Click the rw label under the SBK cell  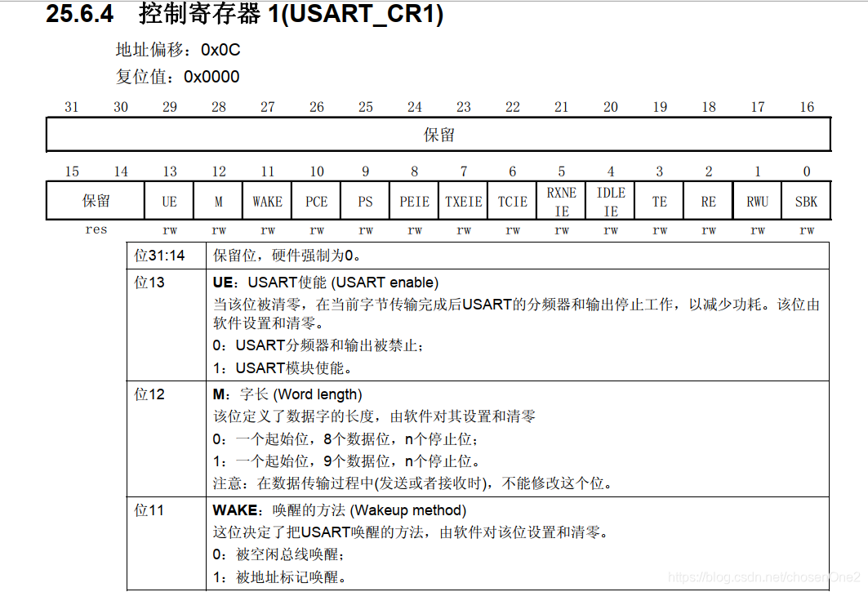(x=807, y=229)
